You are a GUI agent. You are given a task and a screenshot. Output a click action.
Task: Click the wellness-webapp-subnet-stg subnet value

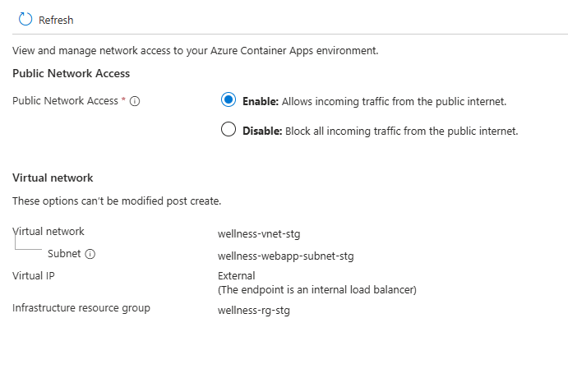pos(286,256)
